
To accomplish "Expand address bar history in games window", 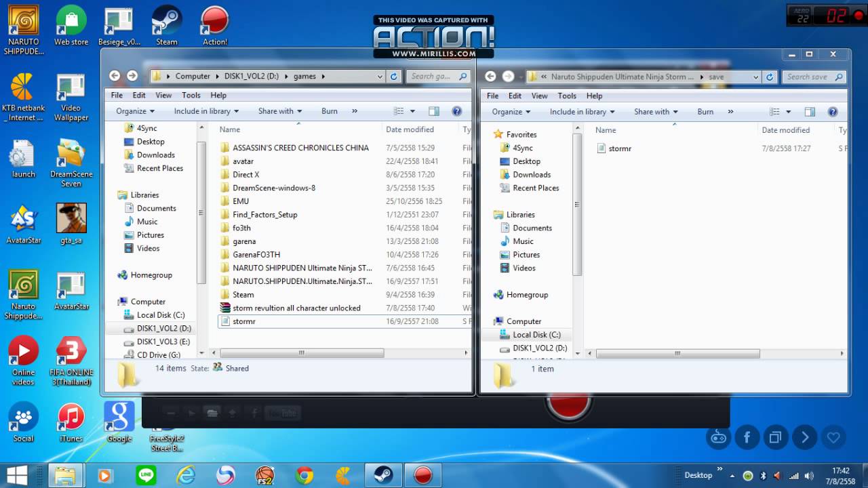I will point(380,77).
